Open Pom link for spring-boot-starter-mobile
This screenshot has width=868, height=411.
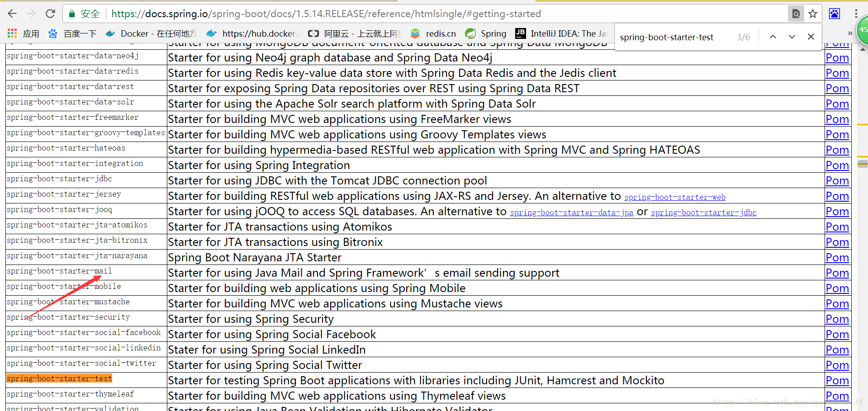click(837, 288)
